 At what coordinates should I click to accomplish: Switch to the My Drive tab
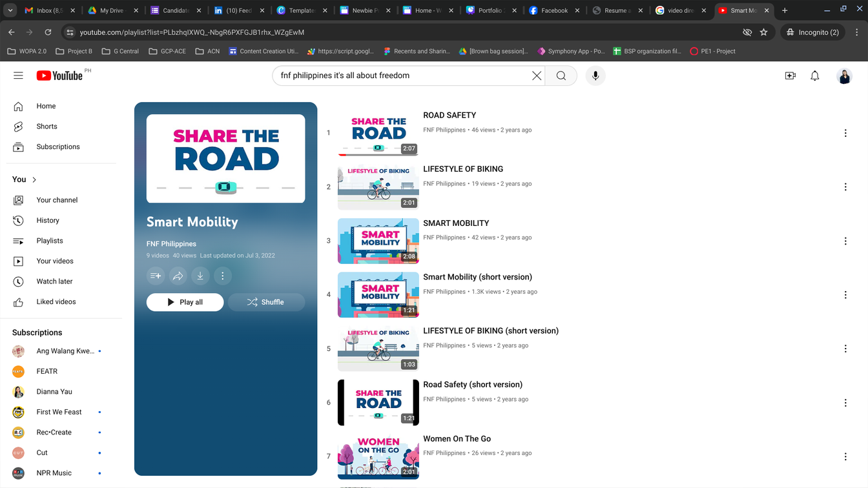114,10
